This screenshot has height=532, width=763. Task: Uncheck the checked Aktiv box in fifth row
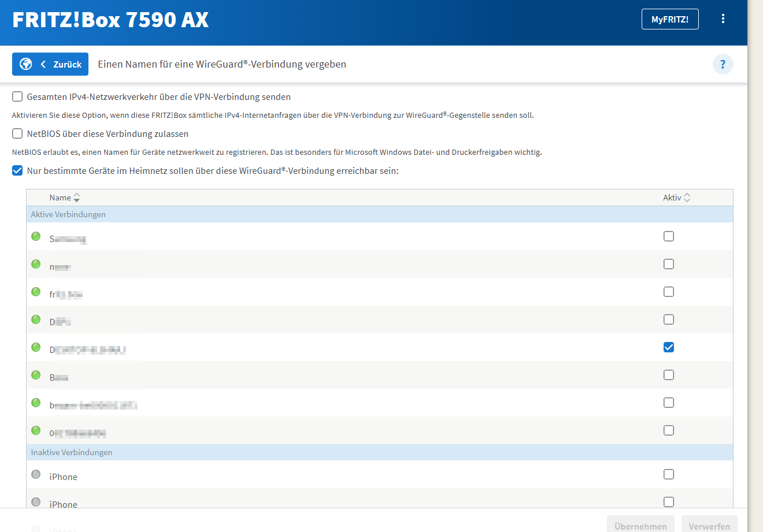(669, 347)
